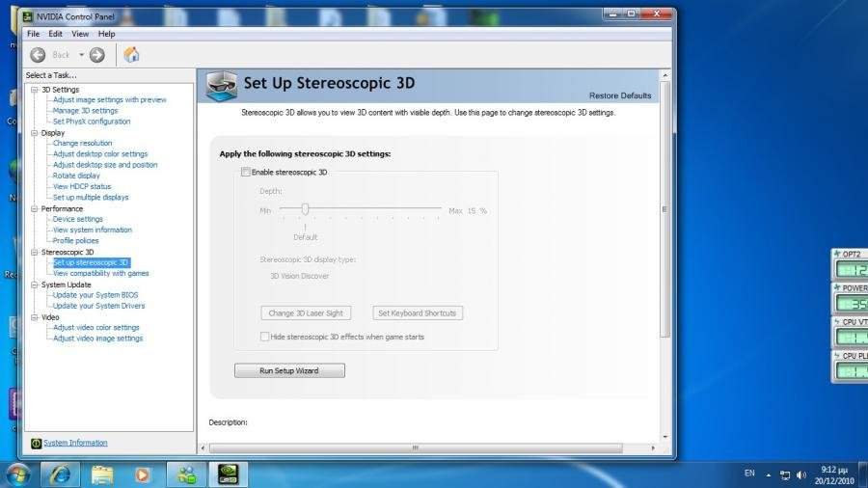Screen dimensions: 868x488
Task: Enable stereoscopic 3D checkbox
Action: coord(245,172)
